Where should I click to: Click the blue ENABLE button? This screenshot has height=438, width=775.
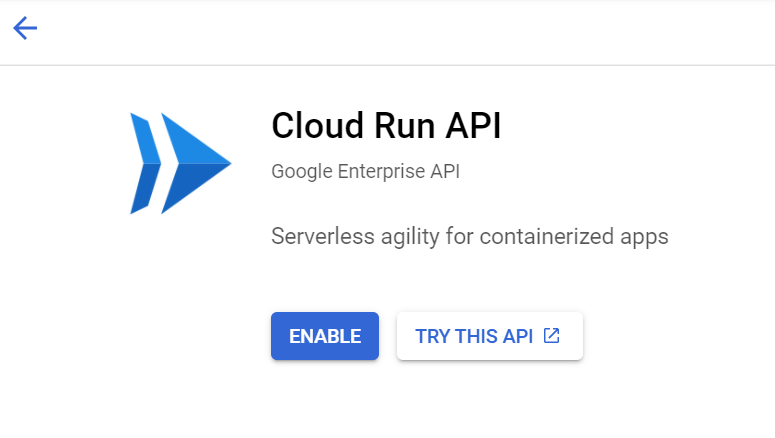(325, 336)
